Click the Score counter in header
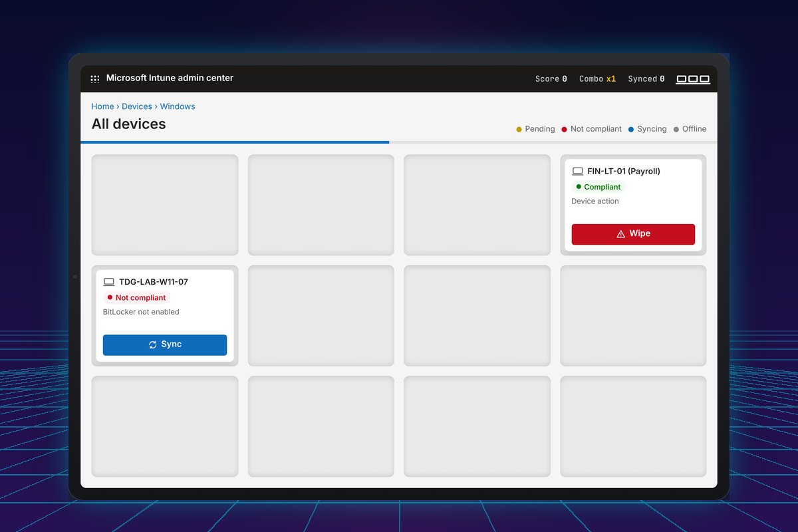The height and width of the screenshot is (532, 798). point(551,79)
